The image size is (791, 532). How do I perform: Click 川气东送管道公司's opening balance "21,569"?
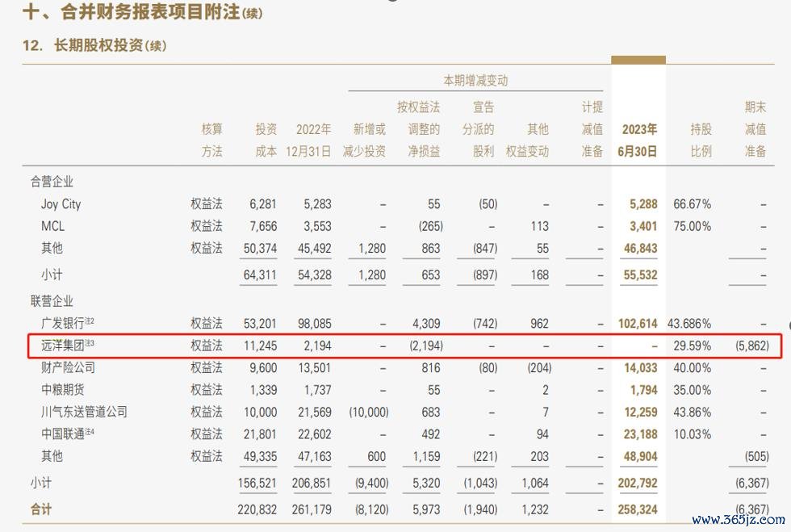point(315,413)
